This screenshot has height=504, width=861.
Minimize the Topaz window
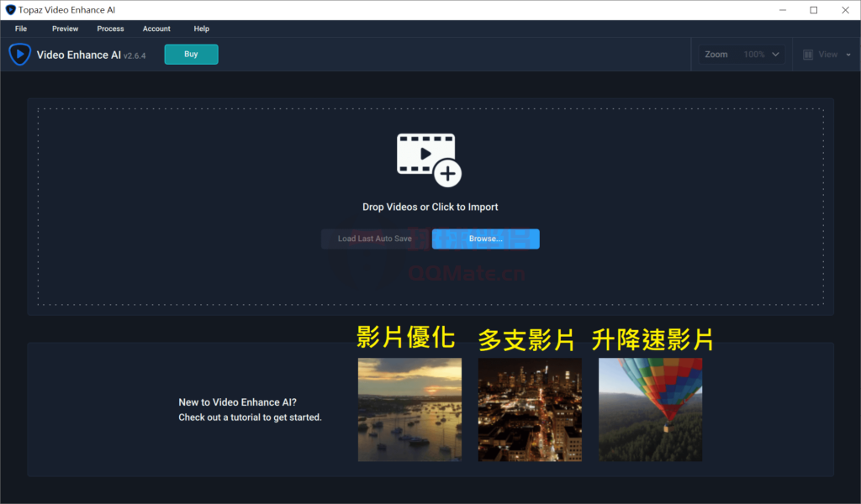[783, 10]
